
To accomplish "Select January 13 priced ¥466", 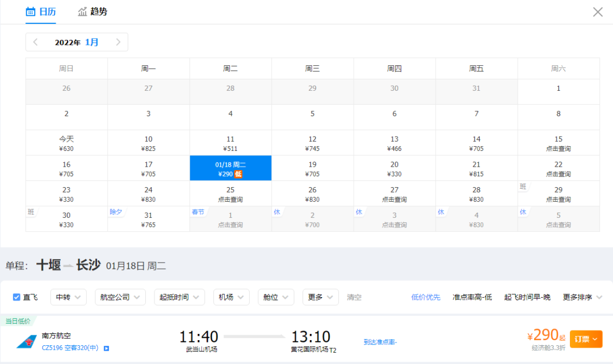I will (x=394, y=143).
